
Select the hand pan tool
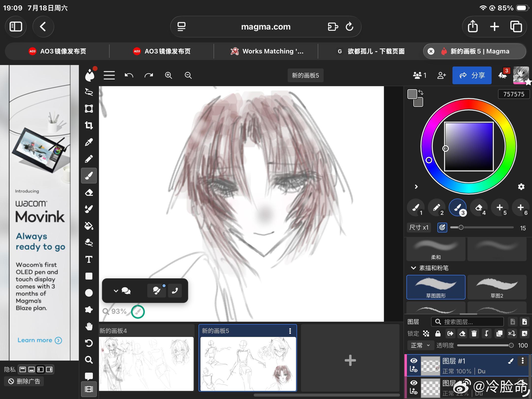click(x=89, y=326)
